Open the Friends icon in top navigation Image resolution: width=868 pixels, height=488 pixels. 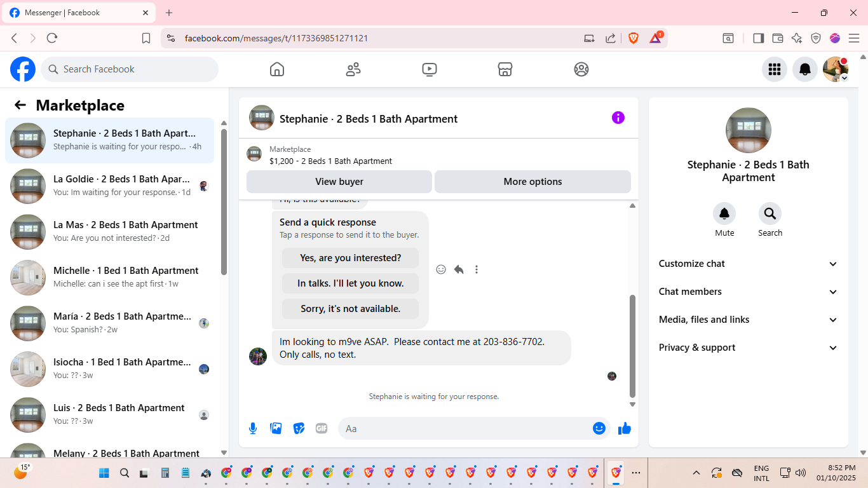pyautogui.click(x=353, y=69)
